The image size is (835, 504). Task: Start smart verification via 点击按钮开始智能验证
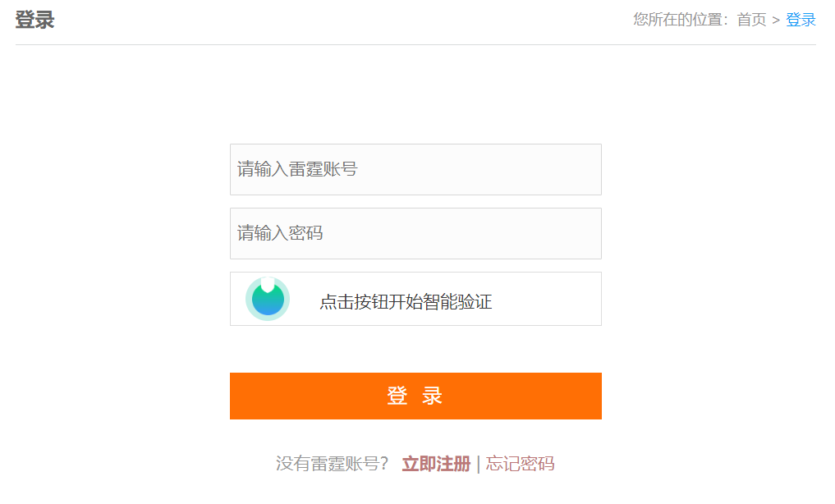tap(406, 302)
